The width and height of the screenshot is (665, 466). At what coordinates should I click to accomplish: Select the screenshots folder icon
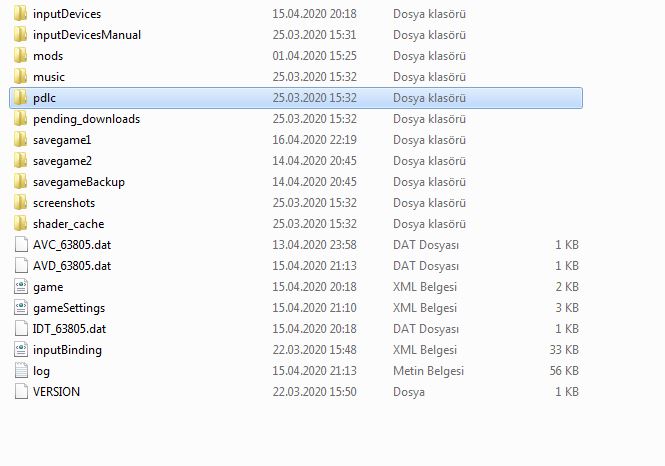pos(20,203)
